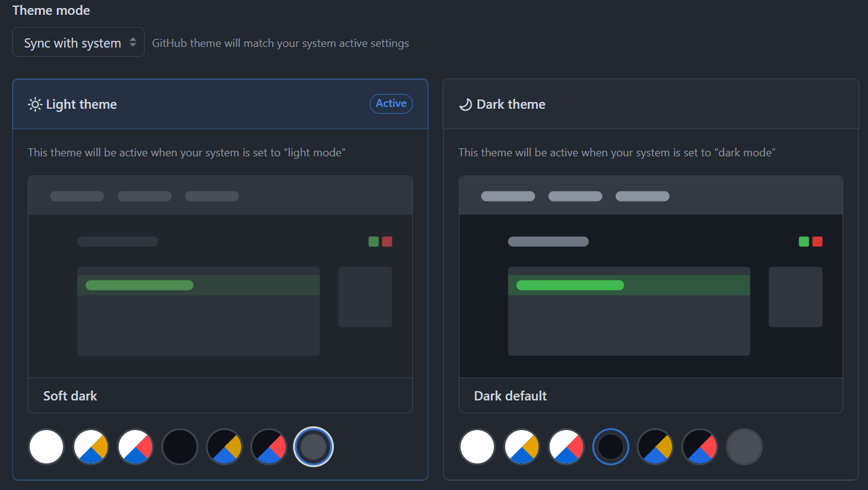Screen dimensions: 868x490
Task: Click the moon icon beside Dark theme
Action: (x=466, y=104)
